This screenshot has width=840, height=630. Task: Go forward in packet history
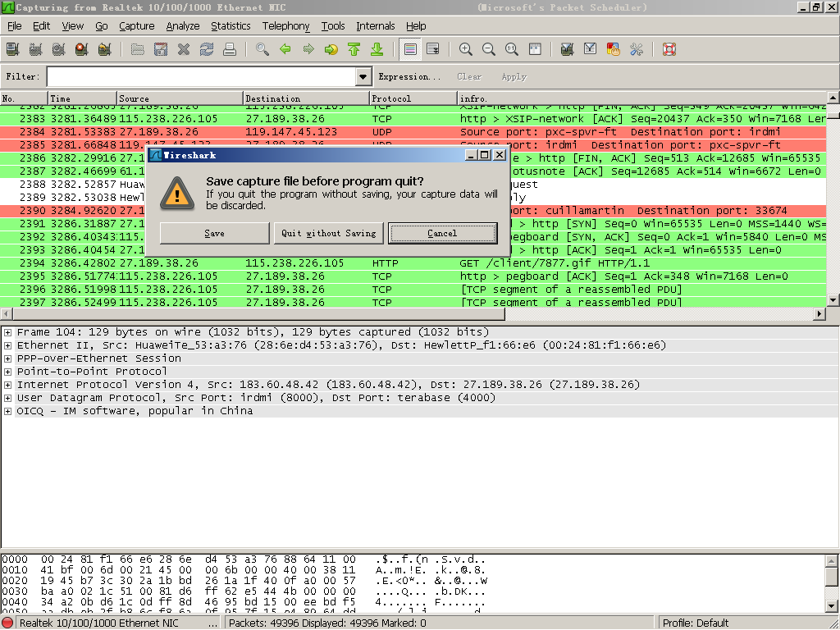(x=308, y=49)
